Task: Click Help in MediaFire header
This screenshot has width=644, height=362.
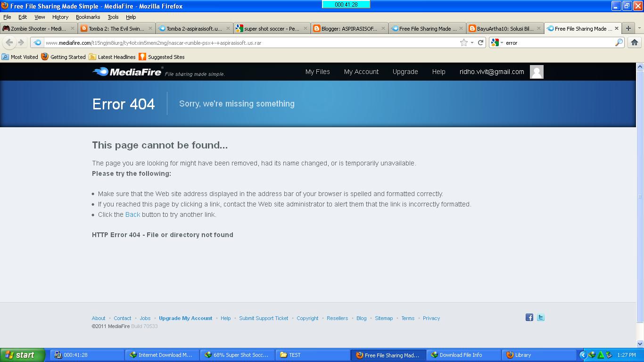Action: click(438, 72)
